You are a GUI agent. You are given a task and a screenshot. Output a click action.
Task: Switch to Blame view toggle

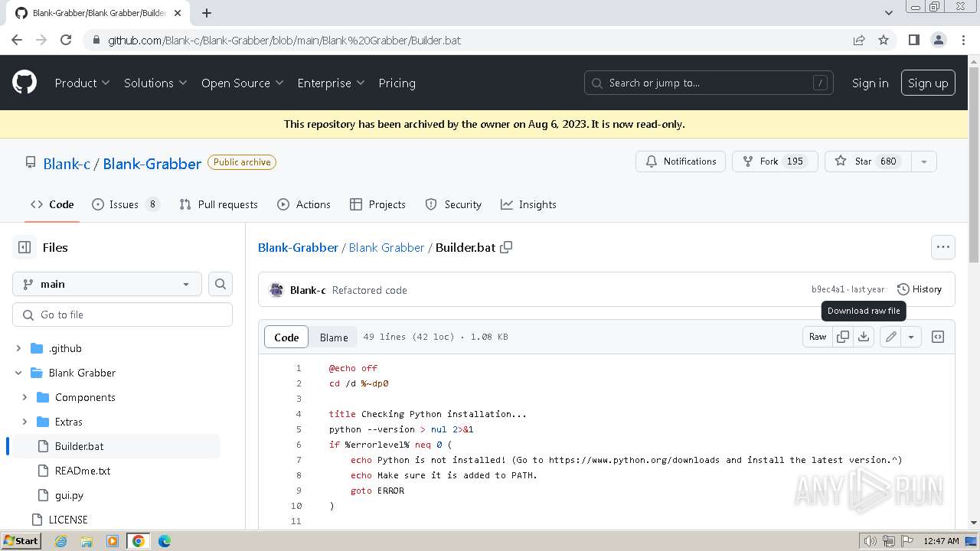(x=334, y=337)
